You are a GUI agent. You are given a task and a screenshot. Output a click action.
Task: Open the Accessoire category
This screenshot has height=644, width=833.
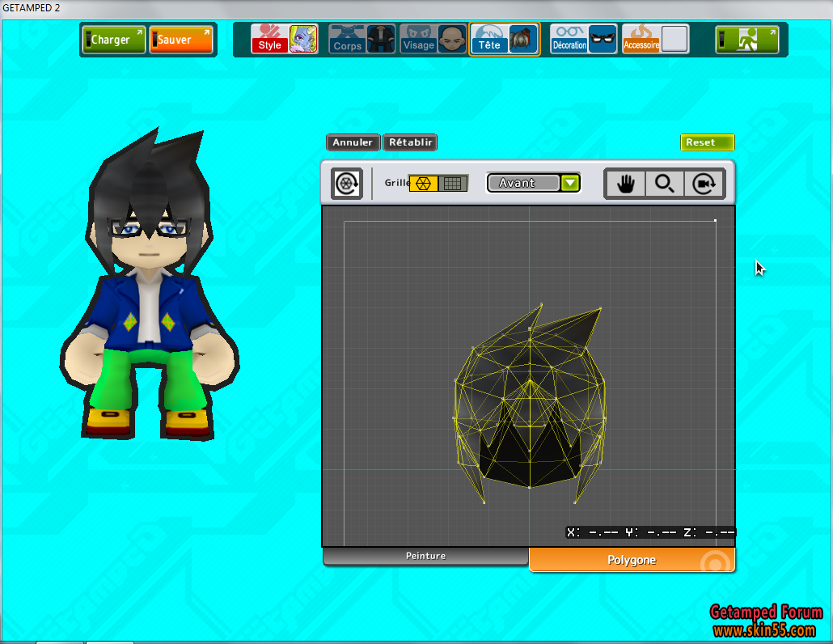coord(641,39)
